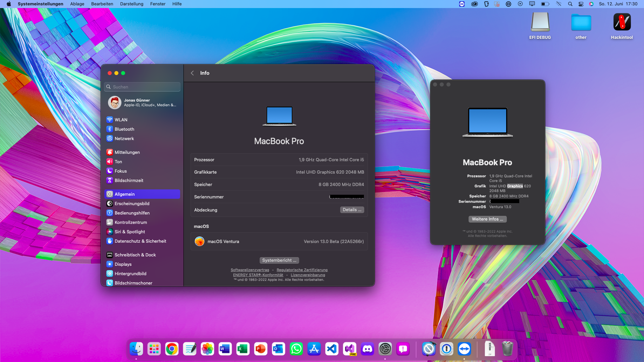Launch PowerPoint from Dock
The height and width of the screenshot is (362, 644).
(261, 349)
